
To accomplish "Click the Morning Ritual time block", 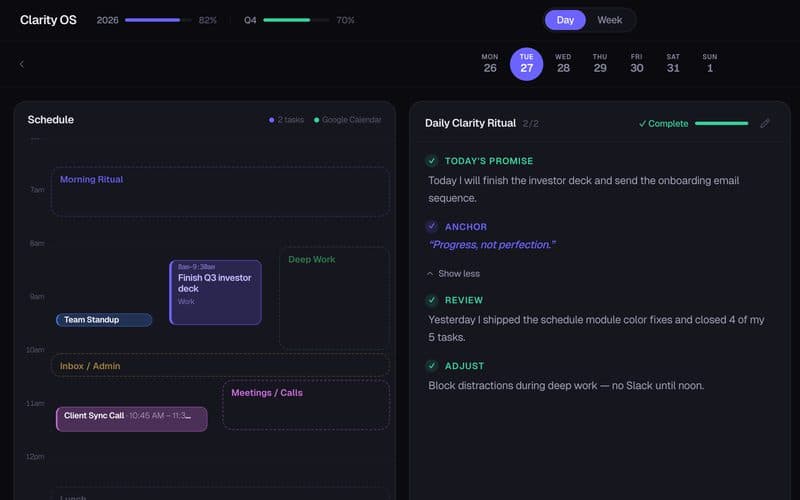I will [220, 192].
